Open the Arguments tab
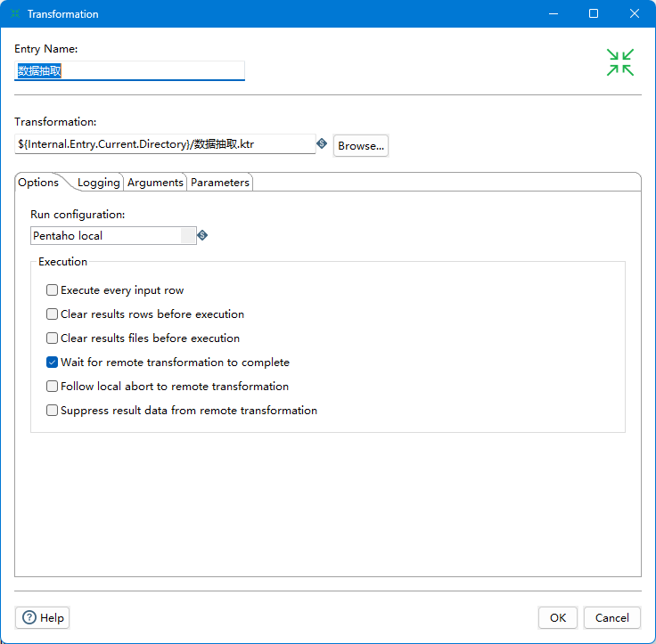The image size is (656, 644). (x=155, y=183)
